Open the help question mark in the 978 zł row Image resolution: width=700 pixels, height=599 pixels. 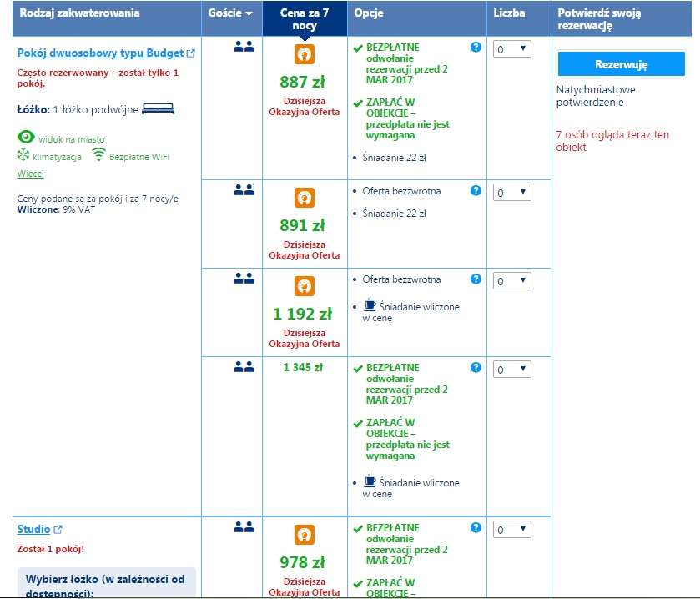(x=476, y=527)
